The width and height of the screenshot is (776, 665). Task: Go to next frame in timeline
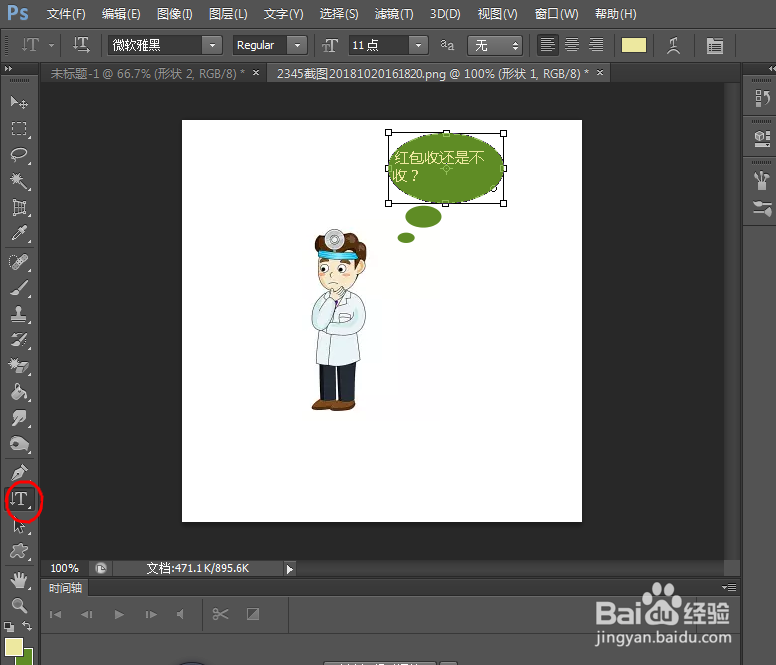[x=151, y=615]
